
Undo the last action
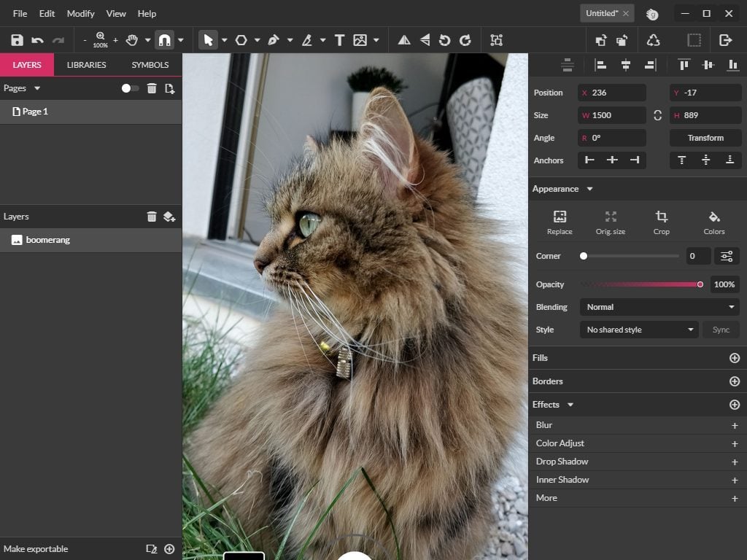tap(37, 40)
